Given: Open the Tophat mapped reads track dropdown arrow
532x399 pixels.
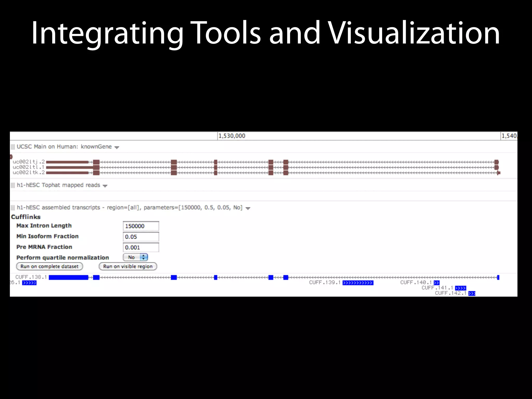Looking at the screenshot, I should [105, 186].
